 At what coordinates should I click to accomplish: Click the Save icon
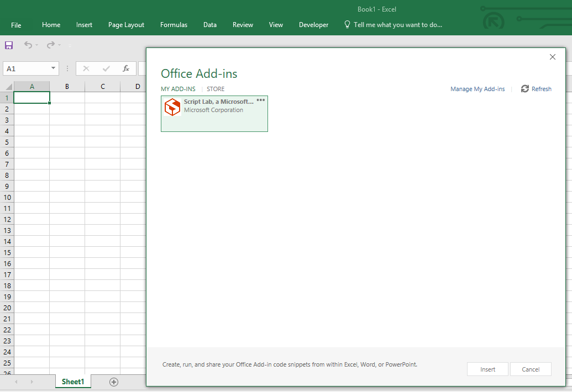8,45
